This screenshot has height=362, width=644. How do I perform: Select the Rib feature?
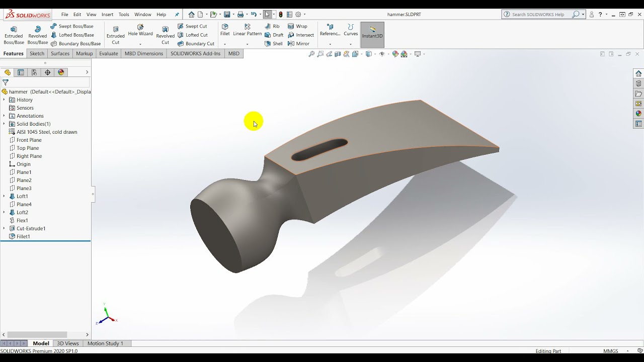point(272,26)
